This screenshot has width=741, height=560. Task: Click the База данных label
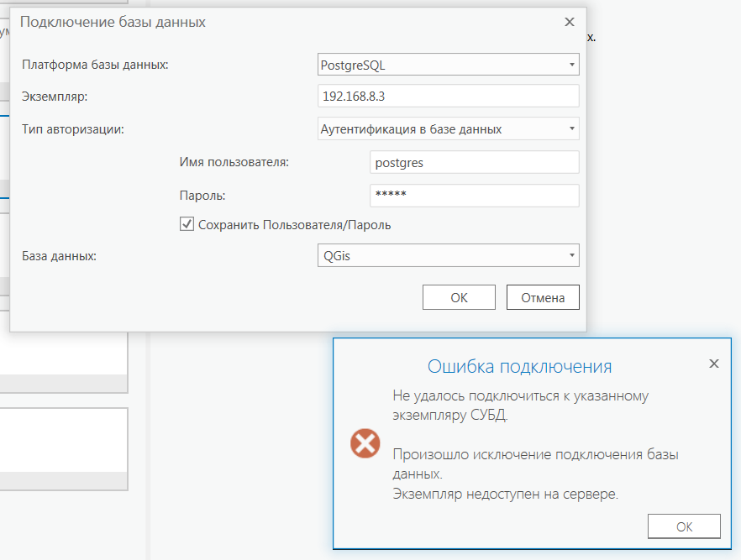coord(59,256)
